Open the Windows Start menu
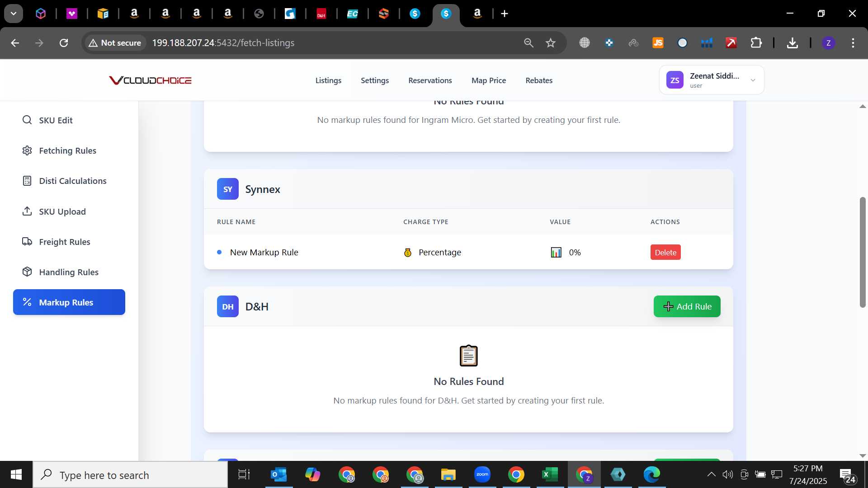868x488 pixels. click(16, 474)
